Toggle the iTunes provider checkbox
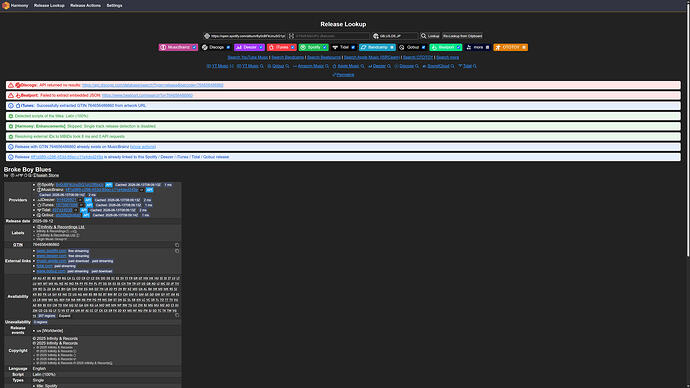The height and width of the screenshot is (388, 690). pyautogui.click(x=293, y=47)
